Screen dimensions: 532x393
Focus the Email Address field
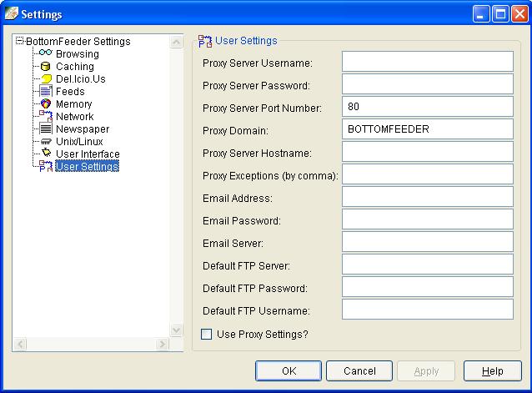[x=428, y=197]
